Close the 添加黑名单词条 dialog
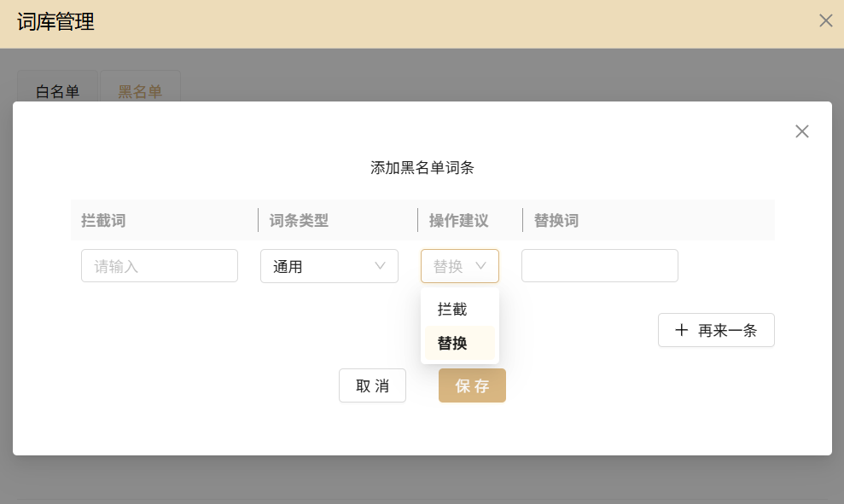The image size is (844, 504). pyautogui.click(x=801, y=131)
